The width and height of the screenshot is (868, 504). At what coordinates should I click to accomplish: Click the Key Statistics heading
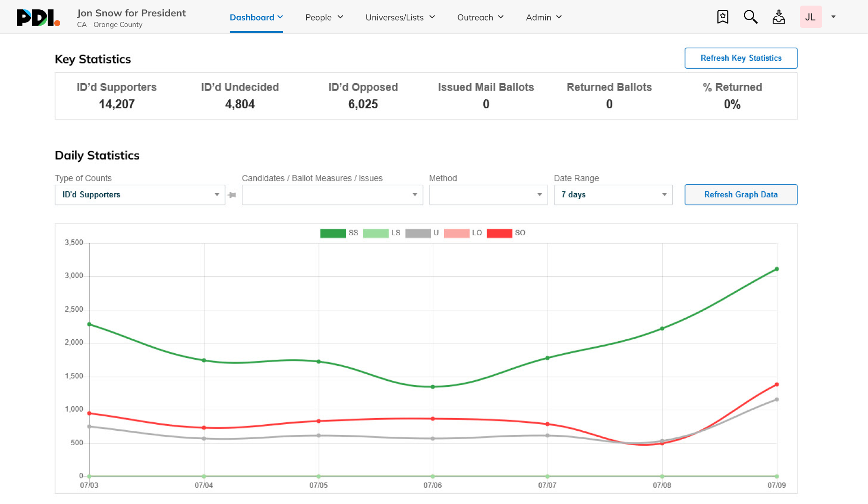point(93,59)
